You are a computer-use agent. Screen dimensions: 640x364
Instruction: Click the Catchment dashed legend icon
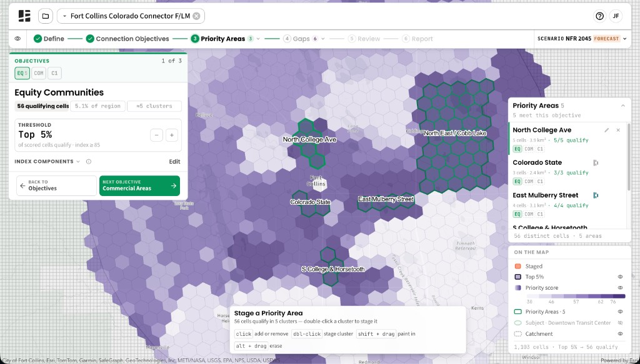tap(517, 334)
